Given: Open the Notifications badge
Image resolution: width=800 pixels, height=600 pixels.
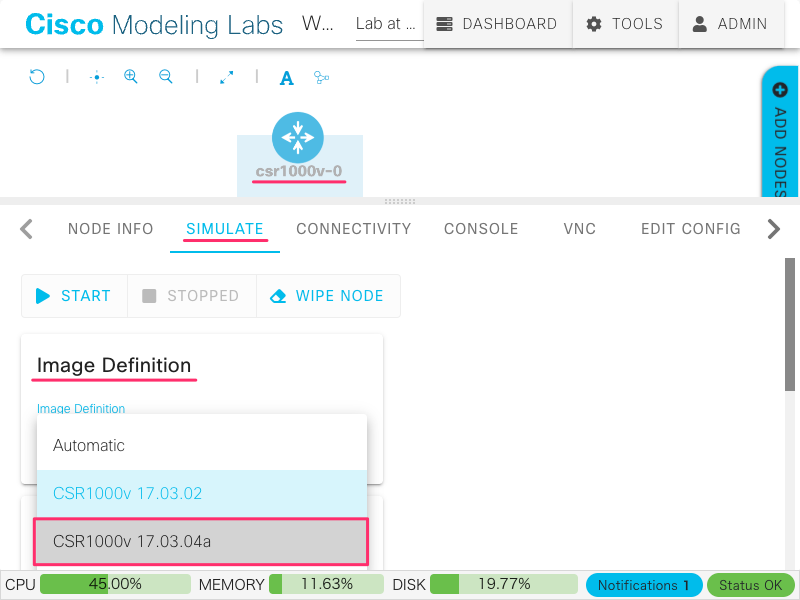Looking at the screenshot, I should (644, 585).
